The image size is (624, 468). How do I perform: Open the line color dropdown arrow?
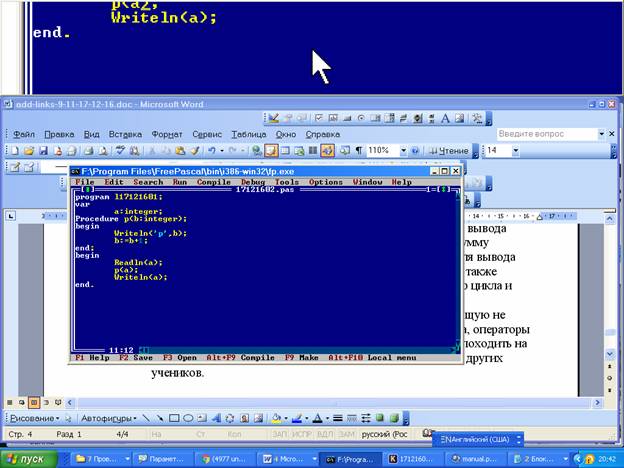pos(306,418)
